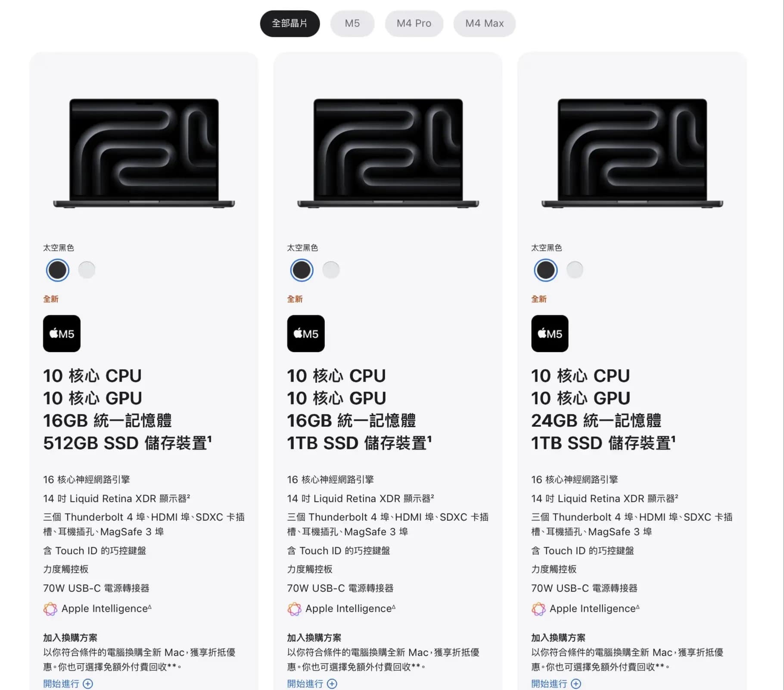Click the plus icon beside the first 開始進行 link

pyautogui.click(x=88, y=684)
